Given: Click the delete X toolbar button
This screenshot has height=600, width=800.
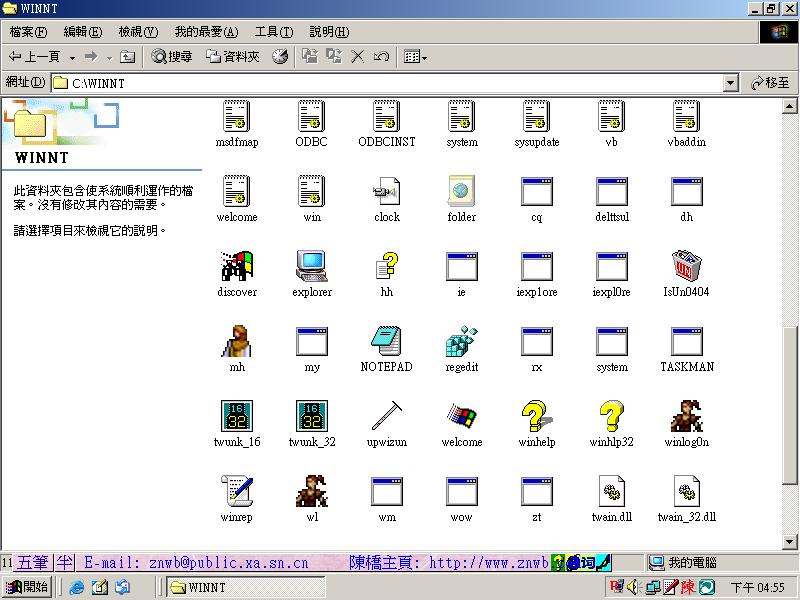Looking at the screenshot, I should (357, 57).
